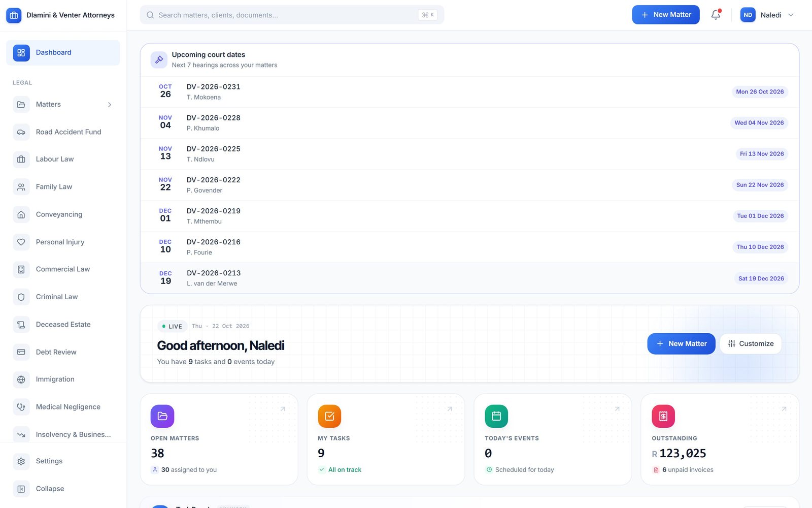This screenshot has width=812, height=508.
Task: Click the Thu 10 Dec 2026 date badge
Action: (x=760, y=247)
